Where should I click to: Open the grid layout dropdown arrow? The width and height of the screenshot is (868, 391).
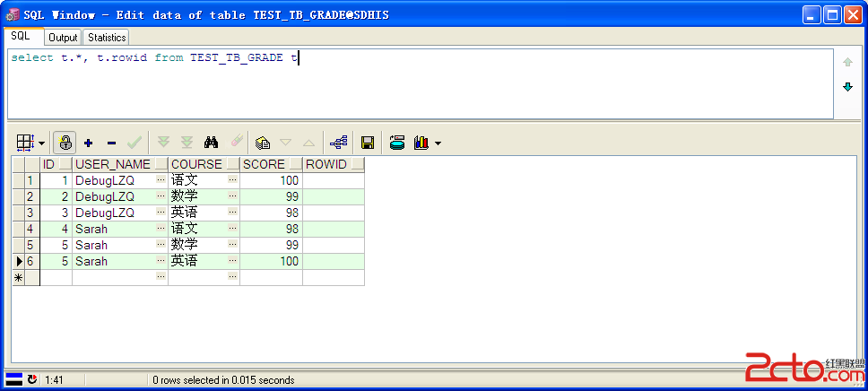click(41, 143)
